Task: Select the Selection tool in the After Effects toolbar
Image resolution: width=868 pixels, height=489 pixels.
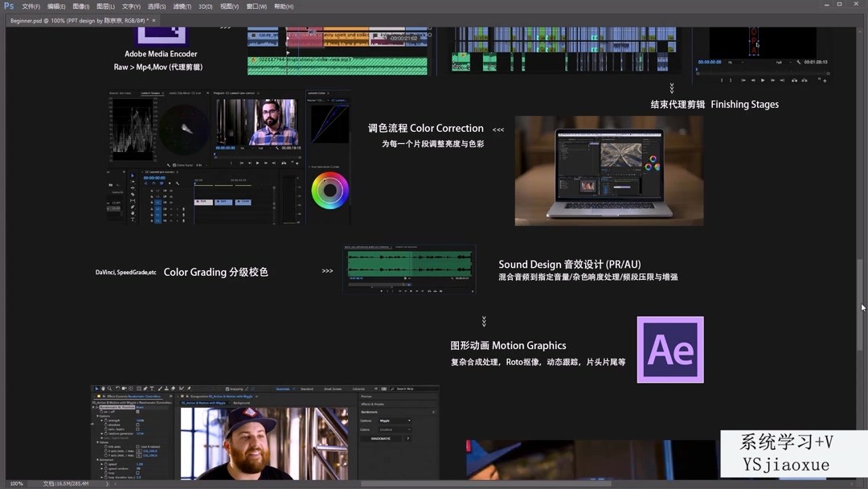Action: pos(97,388)
